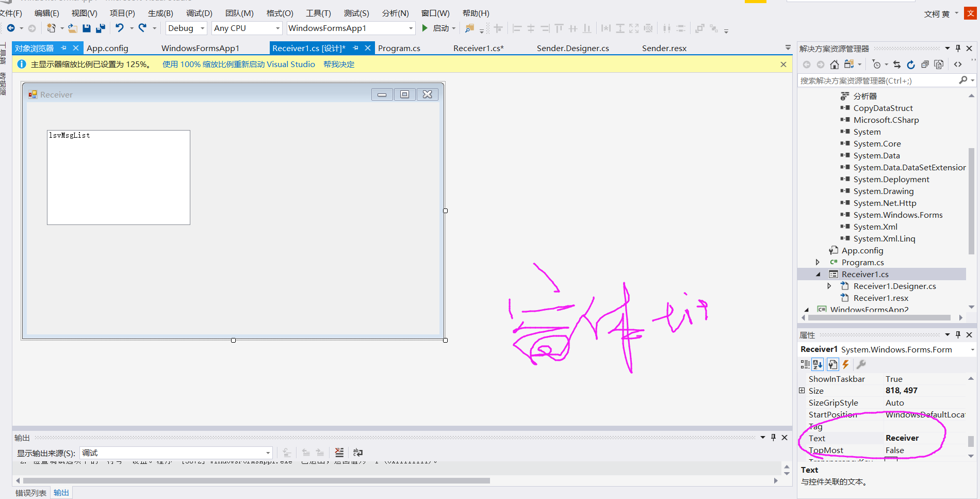Click the Align Lefts layout icon
Screen dimensions: 980x499
517,28
